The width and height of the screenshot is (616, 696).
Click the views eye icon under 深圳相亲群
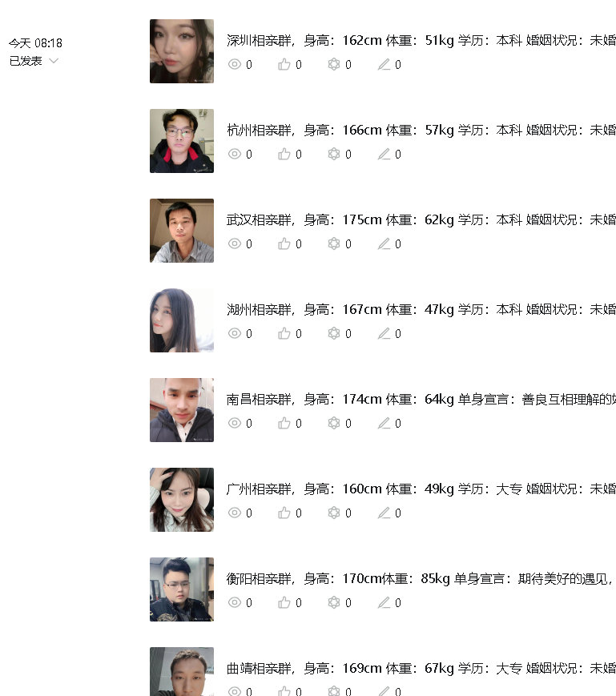235,64
